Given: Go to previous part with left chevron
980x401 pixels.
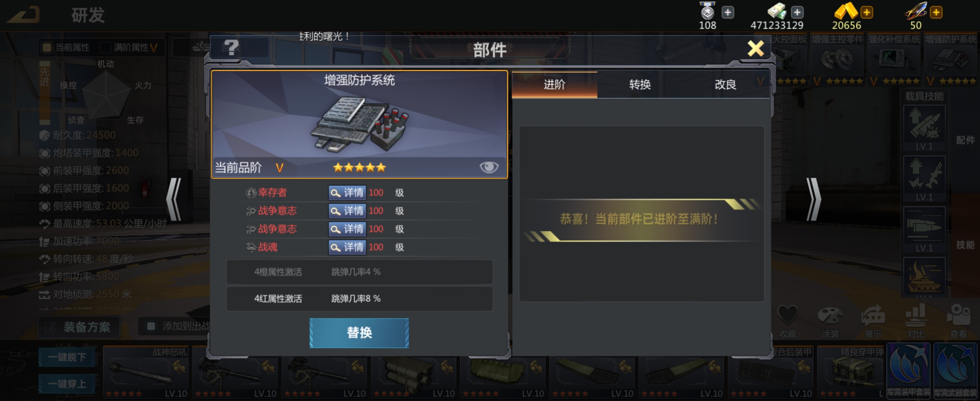Looking at the screenshot, I should coord(174,199).
